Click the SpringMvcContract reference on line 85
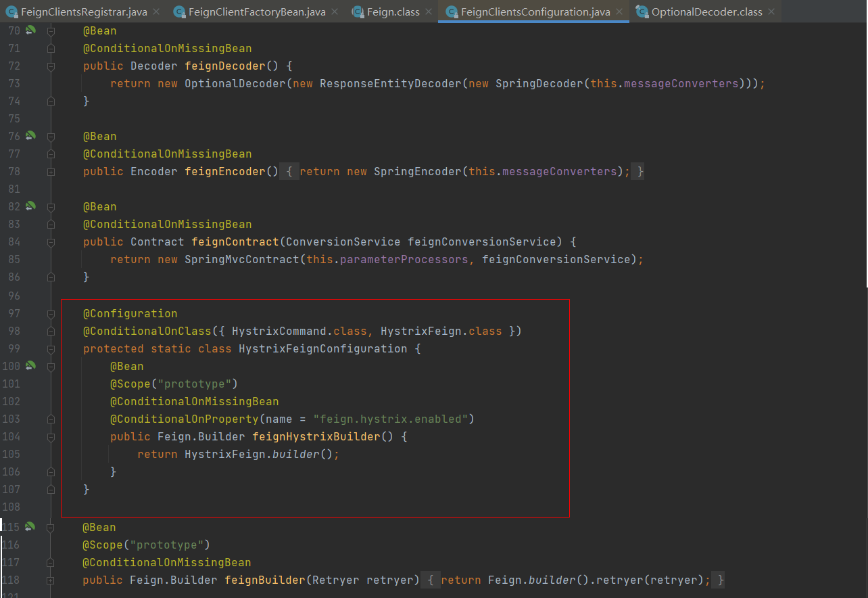This screenshot has height=598, width=868. click(x=242, y=260)
